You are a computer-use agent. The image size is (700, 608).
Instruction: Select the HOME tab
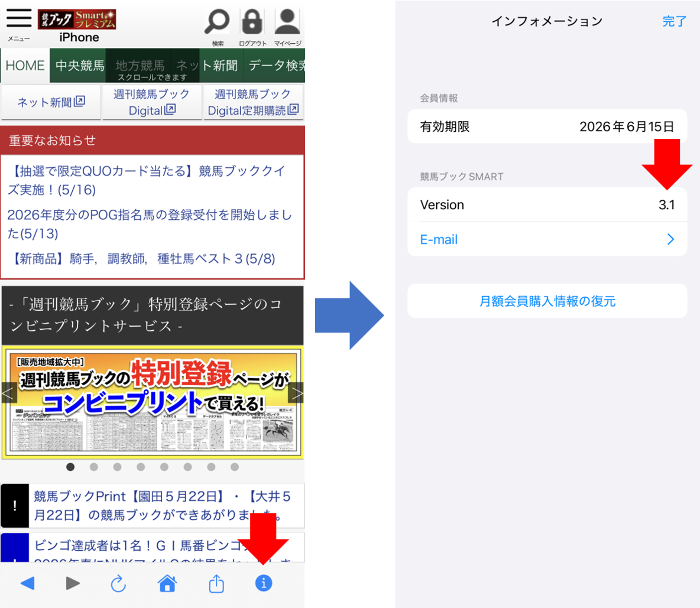click(25, 66)
